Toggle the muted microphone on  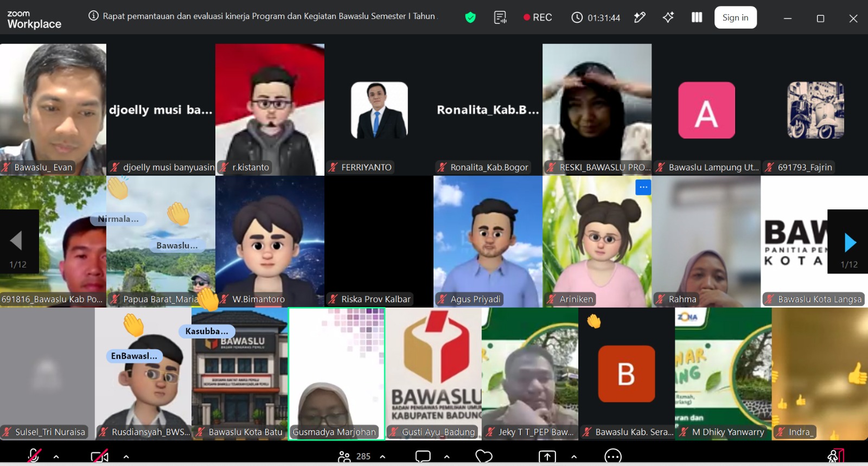pyautogui.click(x=34, y=456)
